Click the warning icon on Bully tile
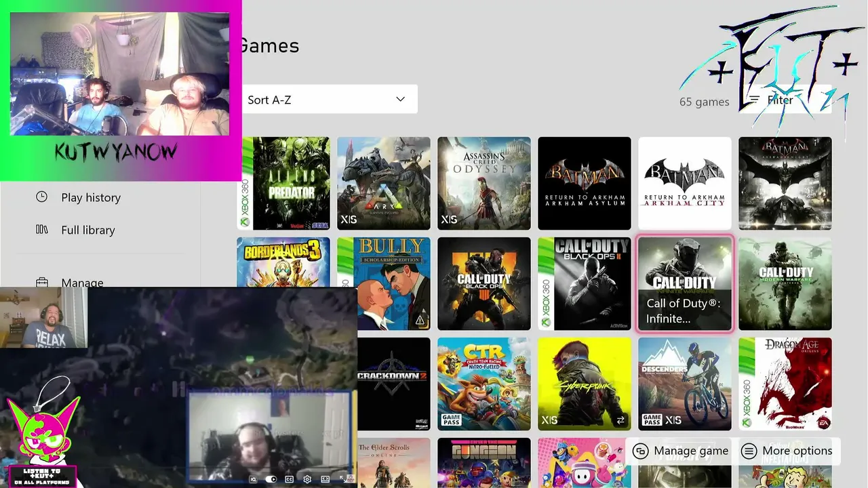Viewport: 868px width, 488px height. 420,320
